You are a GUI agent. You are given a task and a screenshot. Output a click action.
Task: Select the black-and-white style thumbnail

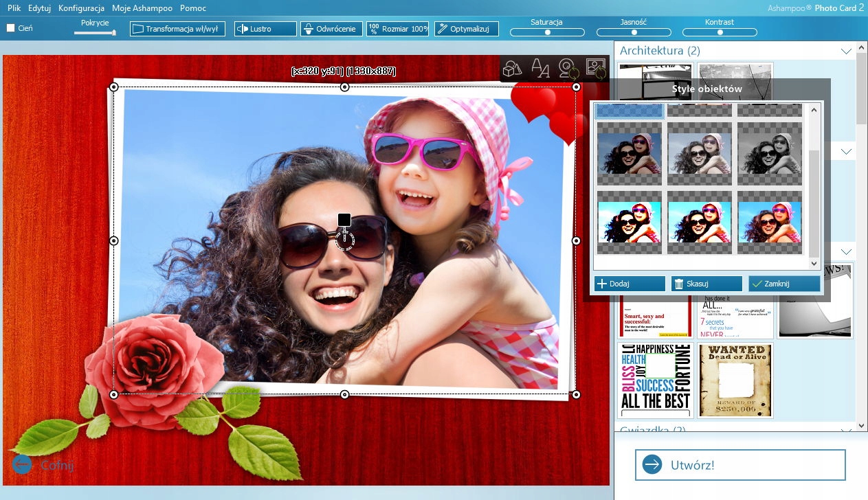point(770,154)
